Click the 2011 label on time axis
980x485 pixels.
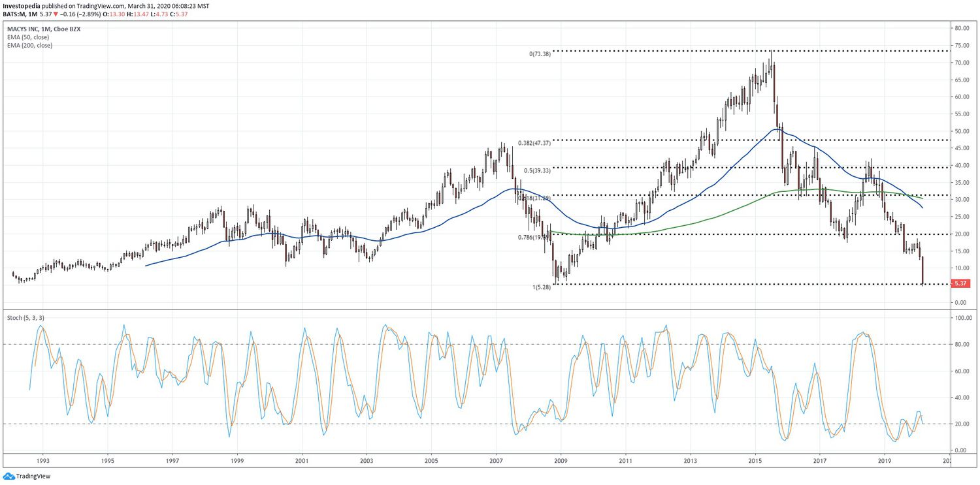coord(625,460)
